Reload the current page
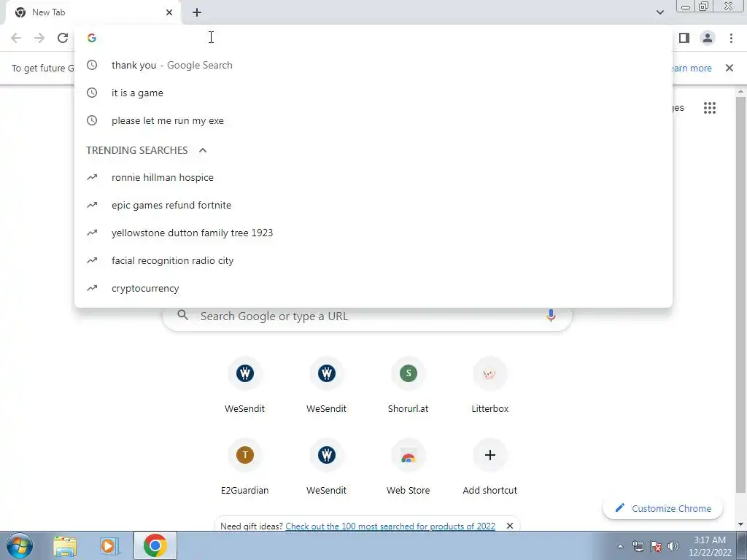747x560 pixels. (x=63, y=38)
